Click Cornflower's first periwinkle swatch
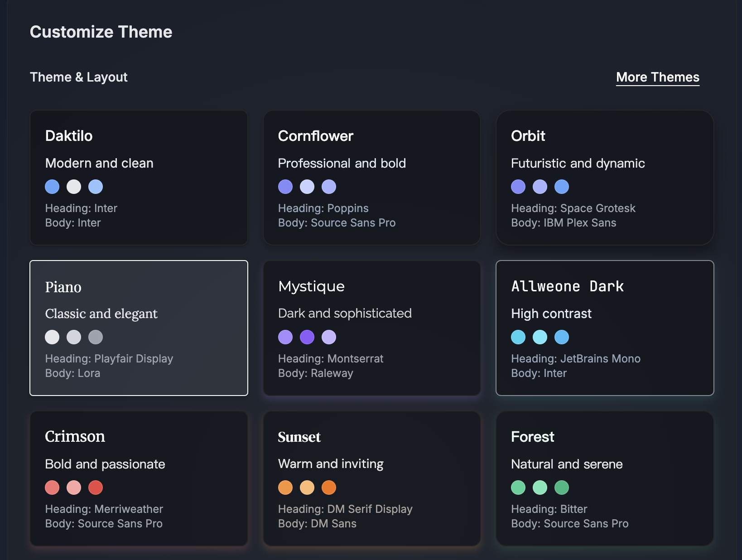The image size is (742, 560). 285,187
